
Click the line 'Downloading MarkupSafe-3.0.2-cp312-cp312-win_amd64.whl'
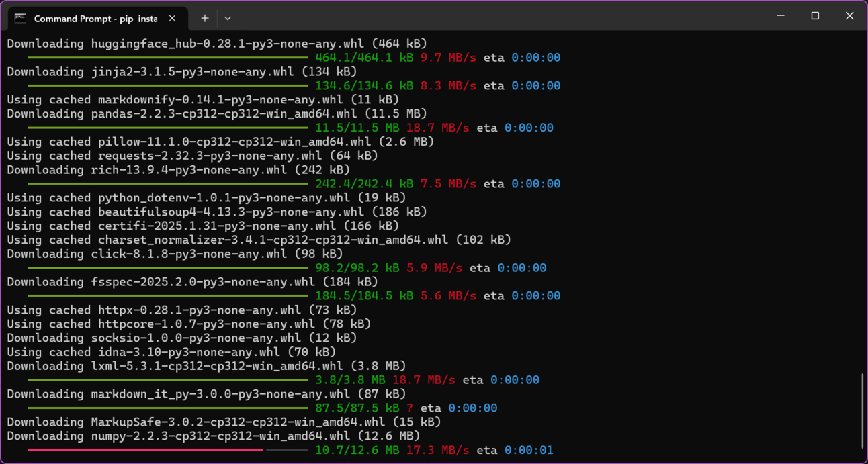coord(224,422)
